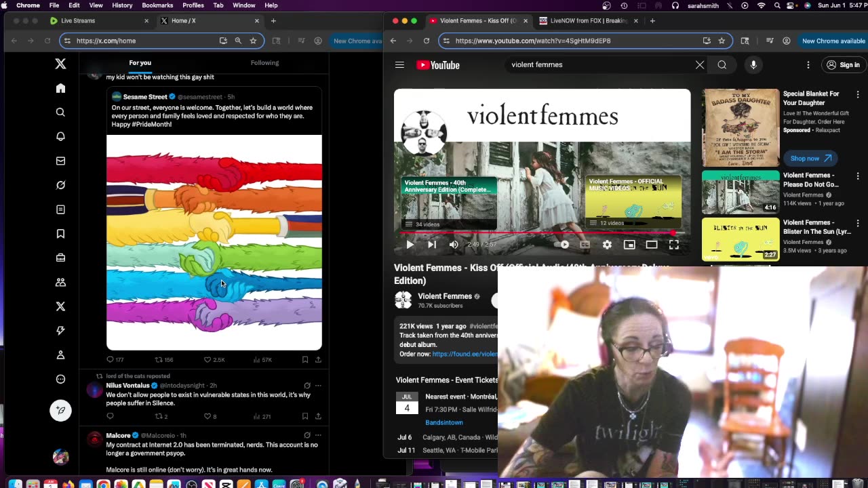Open YouTube video settings gear
The image size is (868, 488).
coord(607,245)
